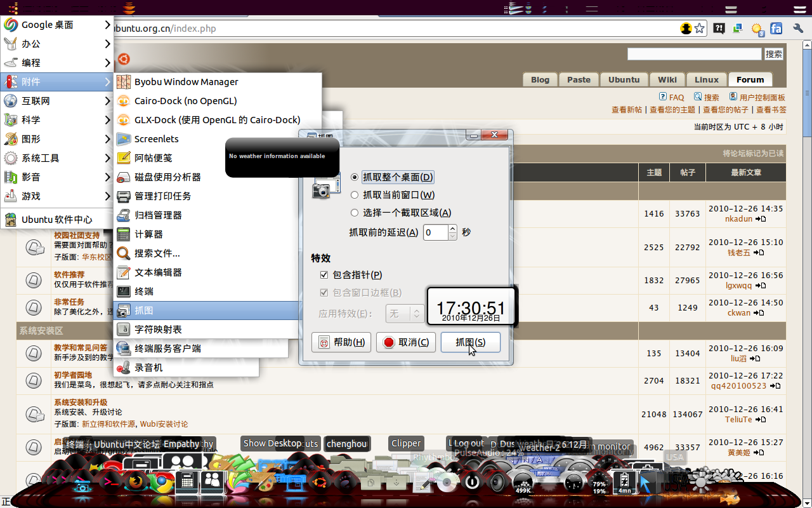Expand the 互联网 internet submenu
This screenshot has height=508, width=812.
(x=57, y=101)
